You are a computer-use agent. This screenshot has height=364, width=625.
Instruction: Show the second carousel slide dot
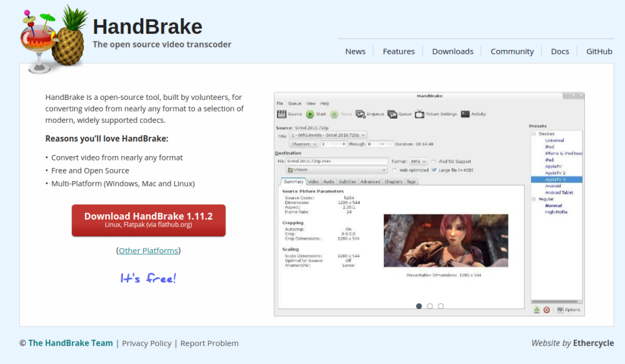[430, 307]
